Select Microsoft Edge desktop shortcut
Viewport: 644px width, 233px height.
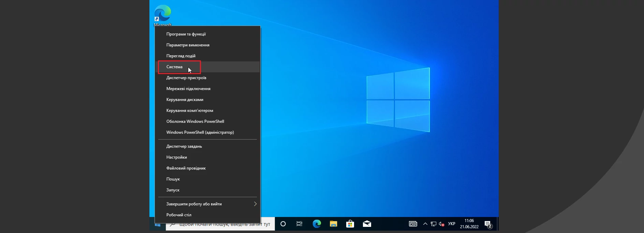pos(163,15)
